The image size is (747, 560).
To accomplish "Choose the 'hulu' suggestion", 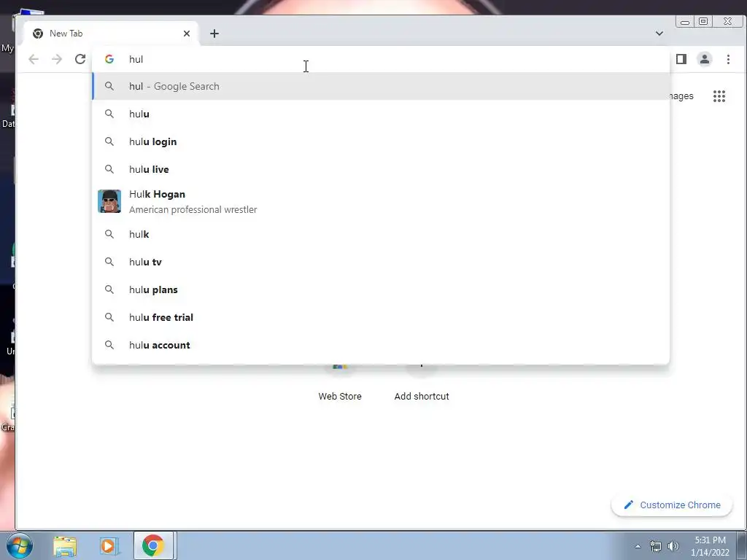I will 381,114.
